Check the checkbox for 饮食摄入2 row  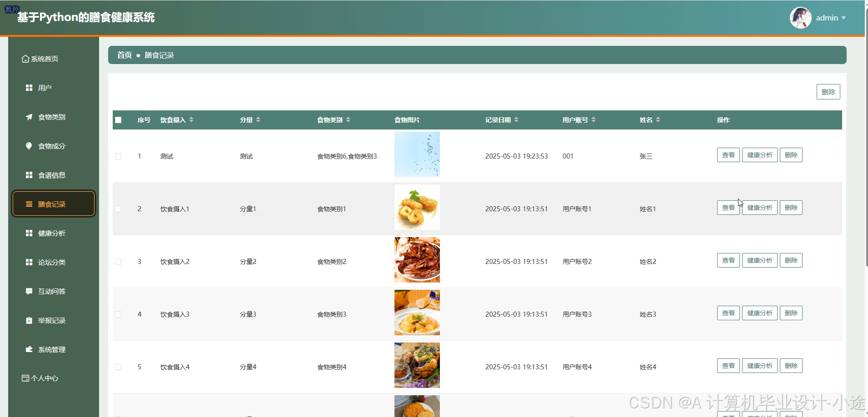tap(118, 262)
